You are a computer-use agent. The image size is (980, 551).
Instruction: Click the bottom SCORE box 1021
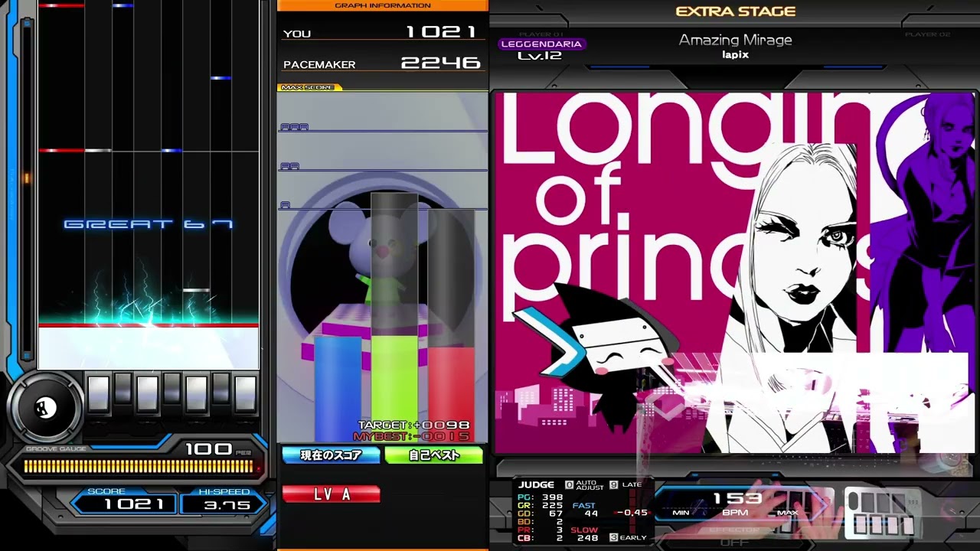pos(124,504)
